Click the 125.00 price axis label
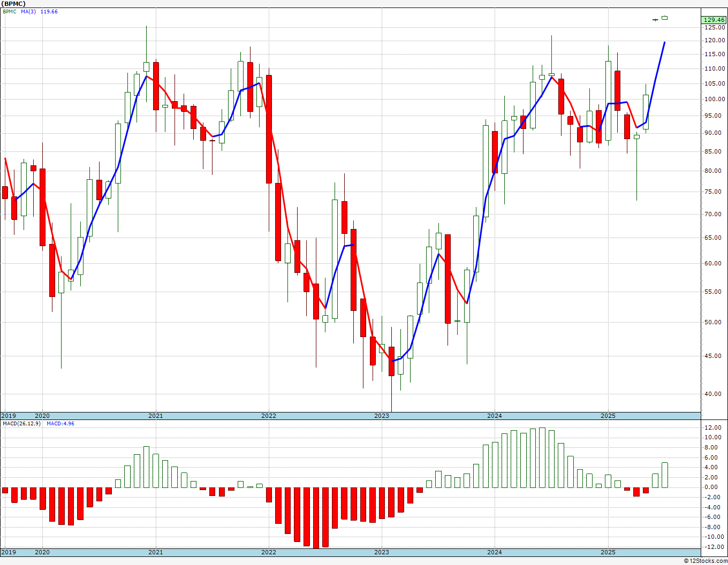This screenshot has width=728, height=565. pos(715,28)
